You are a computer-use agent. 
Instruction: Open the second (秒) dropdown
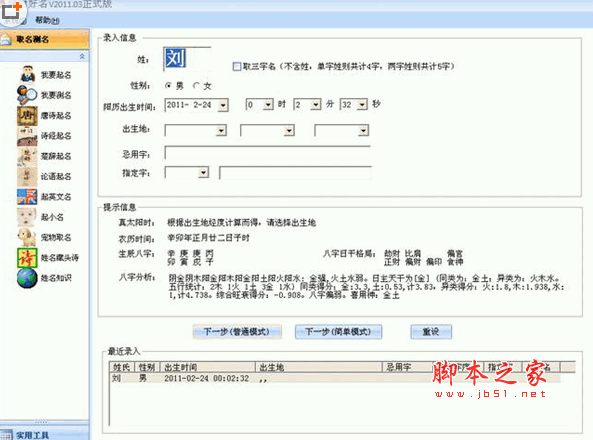(x=362, y=104)
